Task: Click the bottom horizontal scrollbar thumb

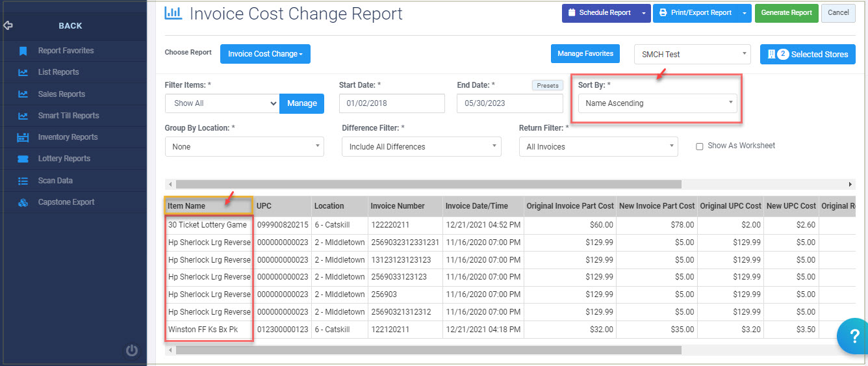Action: click(x=429, y=350)
